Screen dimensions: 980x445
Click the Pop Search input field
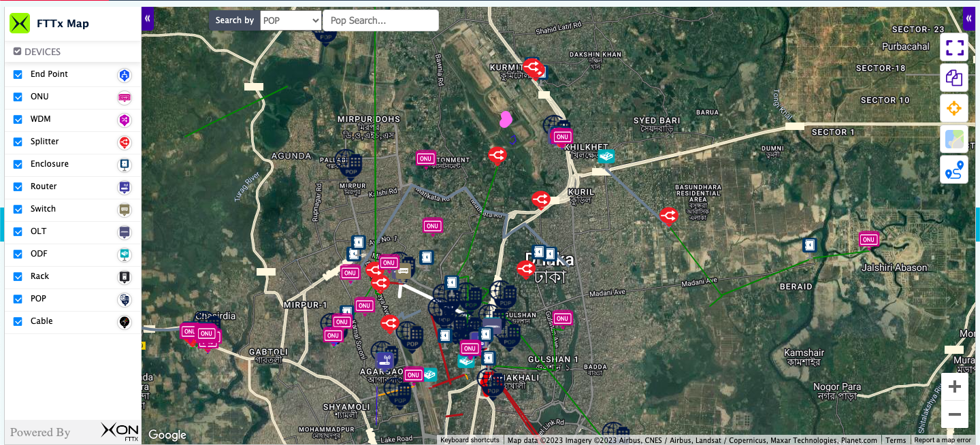[x=380, y=20]
